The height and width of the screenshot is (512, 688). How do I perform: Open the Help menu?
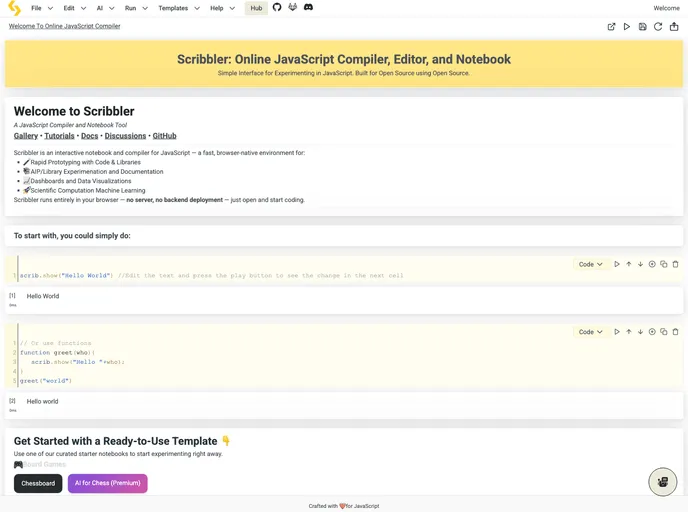point(222,8)
